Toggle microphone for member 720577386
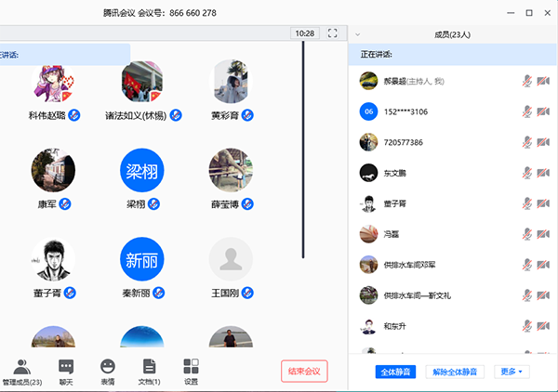 click(x=527, y=143)
